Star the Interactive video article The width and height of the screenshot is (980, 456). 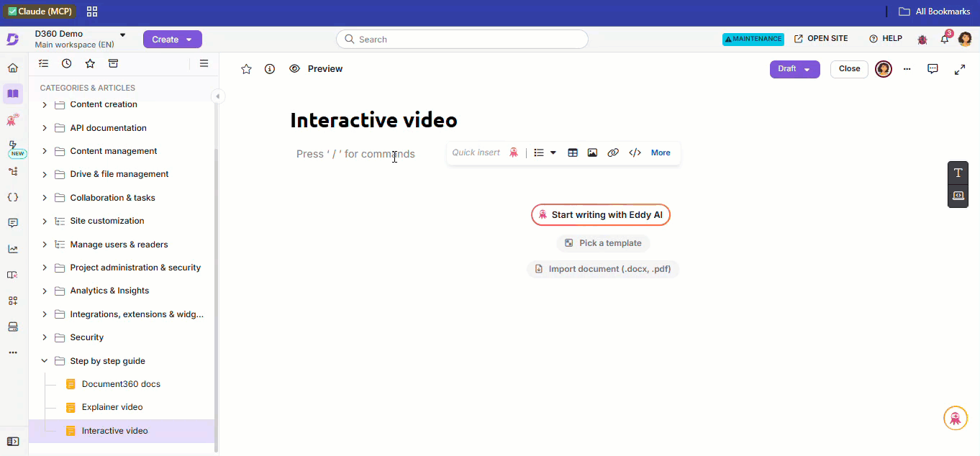tap(246, 69)
